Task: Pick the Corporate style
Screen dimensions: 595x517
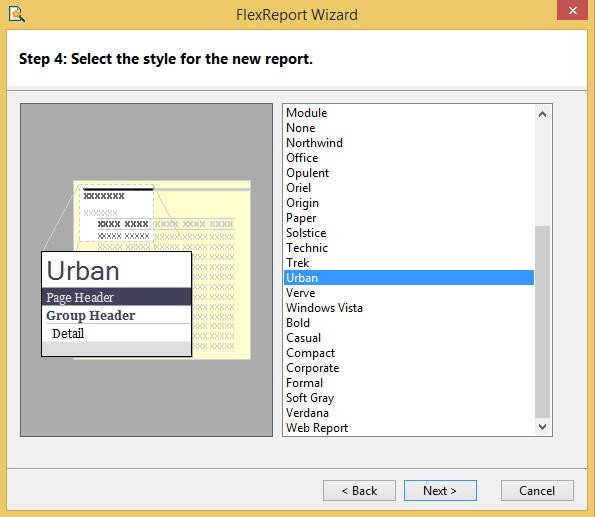Action: pos(409,368)
